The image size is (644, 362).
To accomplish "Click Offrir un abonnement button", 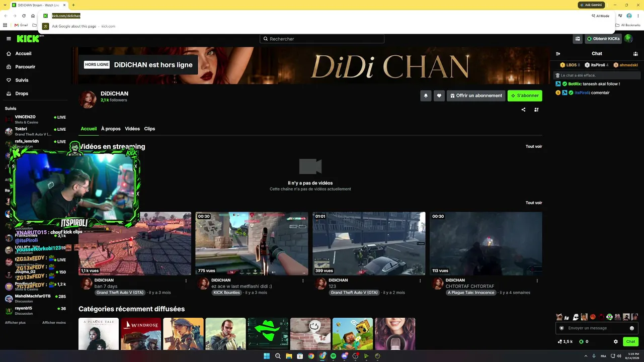I will [x=476, y=96].
